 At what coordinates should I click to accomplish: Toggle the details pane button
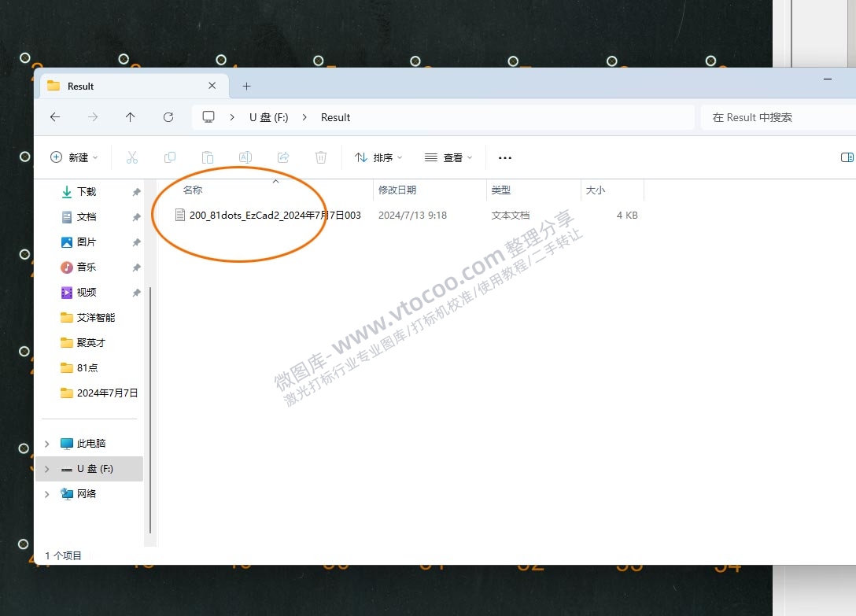(x=847, y=157)
